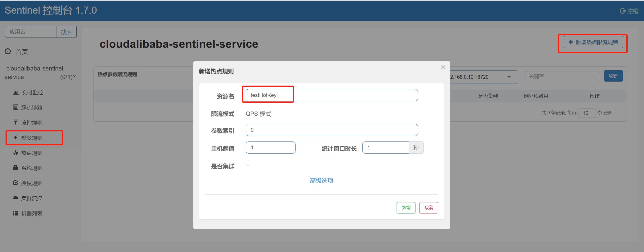644x252 pixels.
Task: Click the lightning bolt icon for 降级规则
Action: coord(16,137)
